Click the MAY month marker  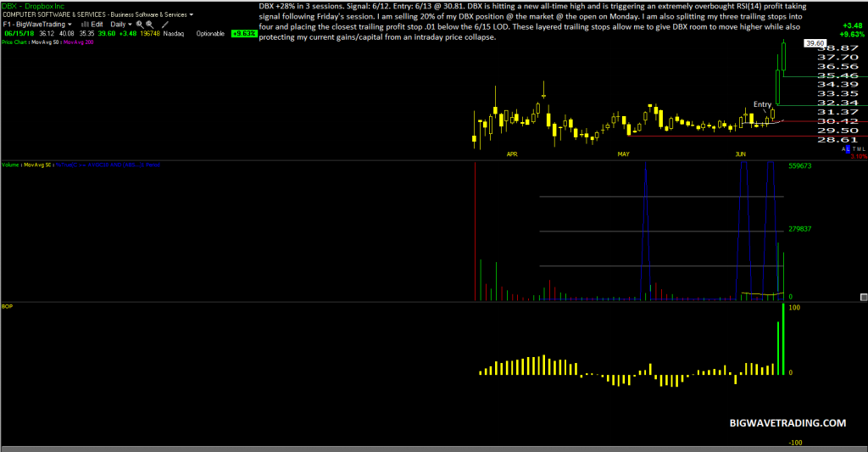[623, 154]
